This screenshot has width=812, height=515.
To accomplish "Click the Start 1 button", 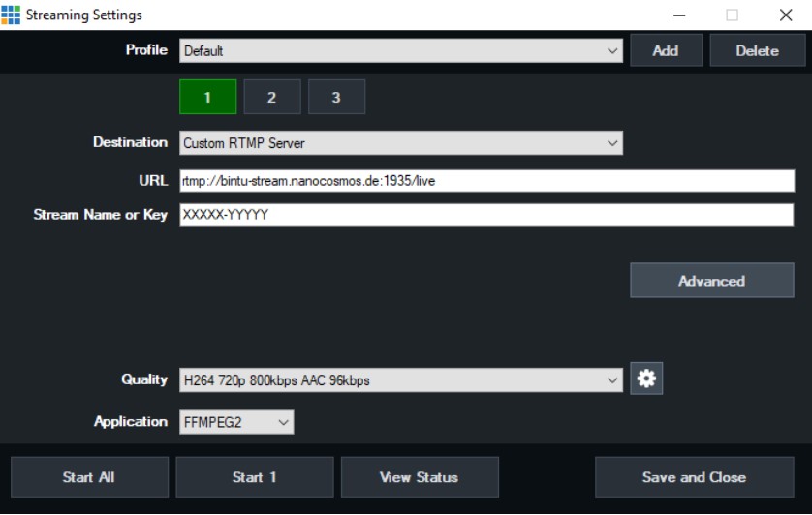I will tap(255, 477).
